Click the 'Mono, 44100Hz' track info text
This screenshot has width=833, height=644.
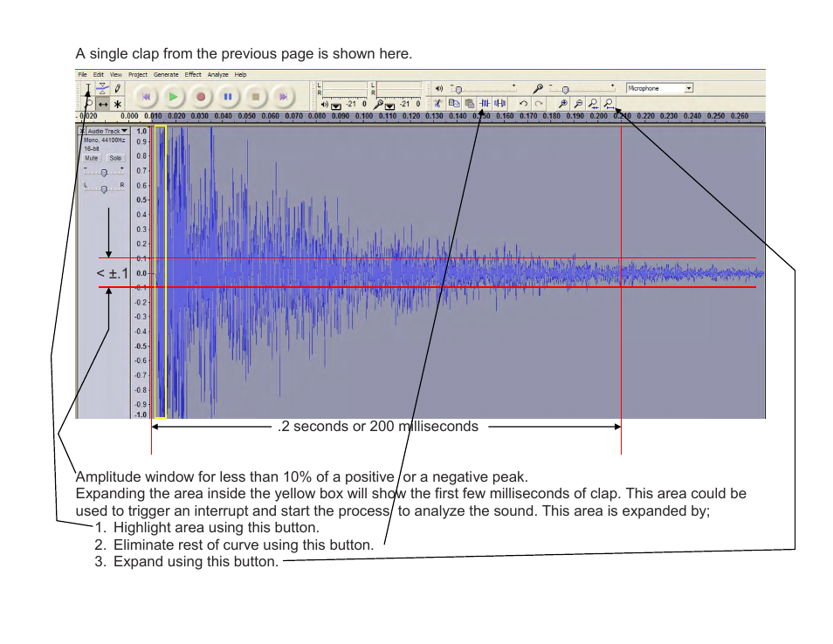(x=104, y=140)
